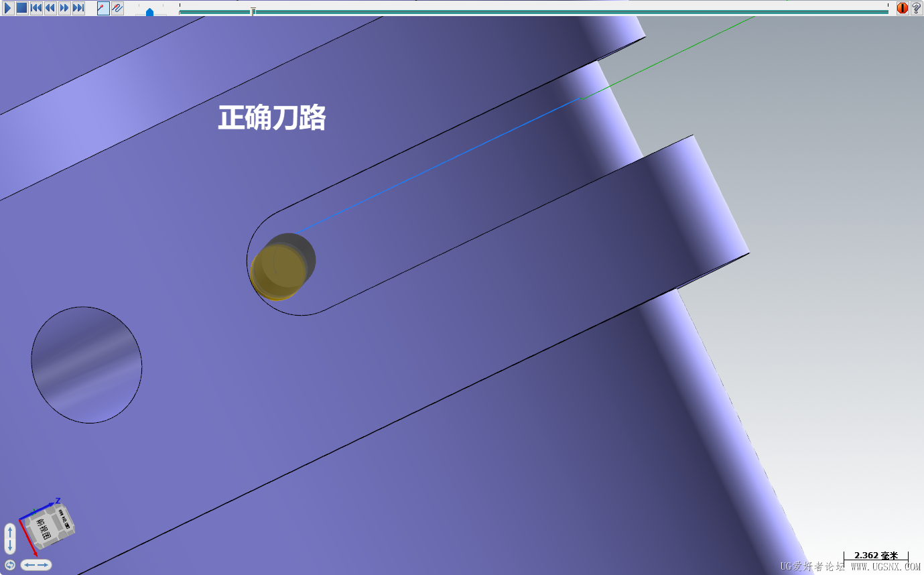This screenshot has height=575, width=924.
Task: Step forward with fast-forward button
Action: click(x=64, y=8)
